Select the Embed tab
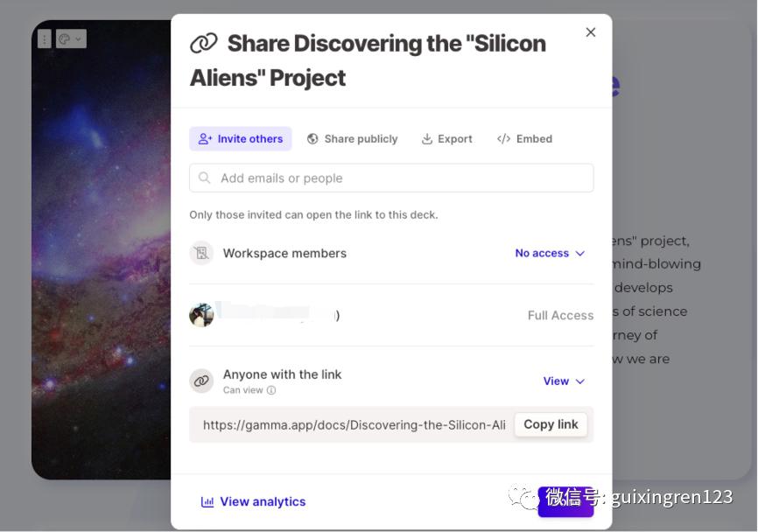The width and height of the screenshot is (758, 532). pos(524,139)
